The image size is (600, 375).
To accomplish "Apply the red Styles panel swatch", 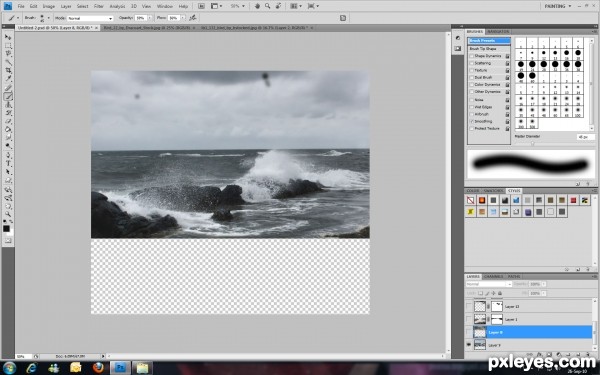I will 573,200.
